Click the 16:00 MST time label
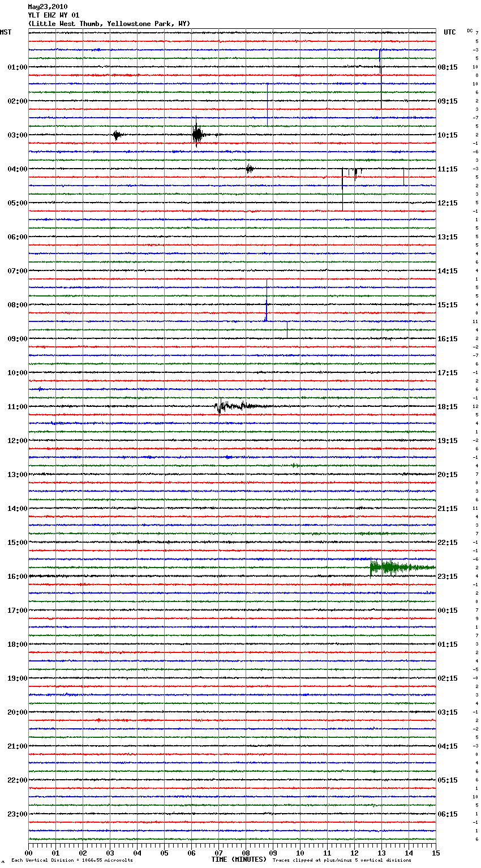Viewport: 481px width, 868px height. (18, 577)
